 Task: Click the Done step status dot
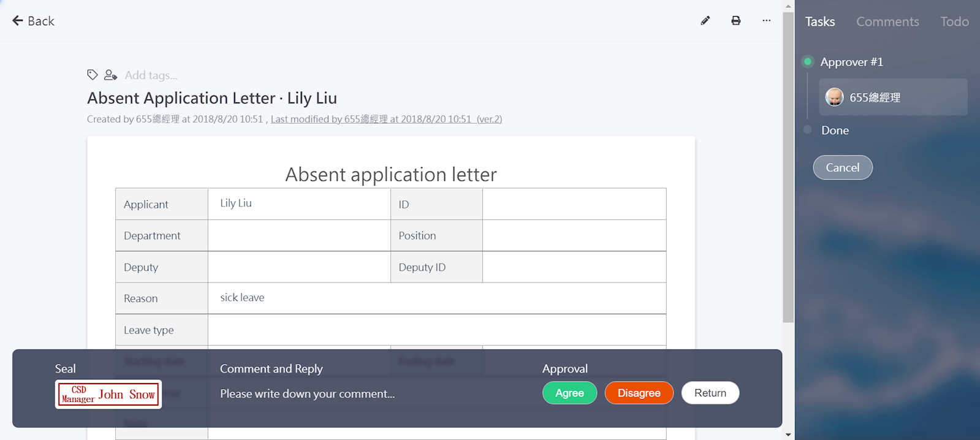click(808, 130)
